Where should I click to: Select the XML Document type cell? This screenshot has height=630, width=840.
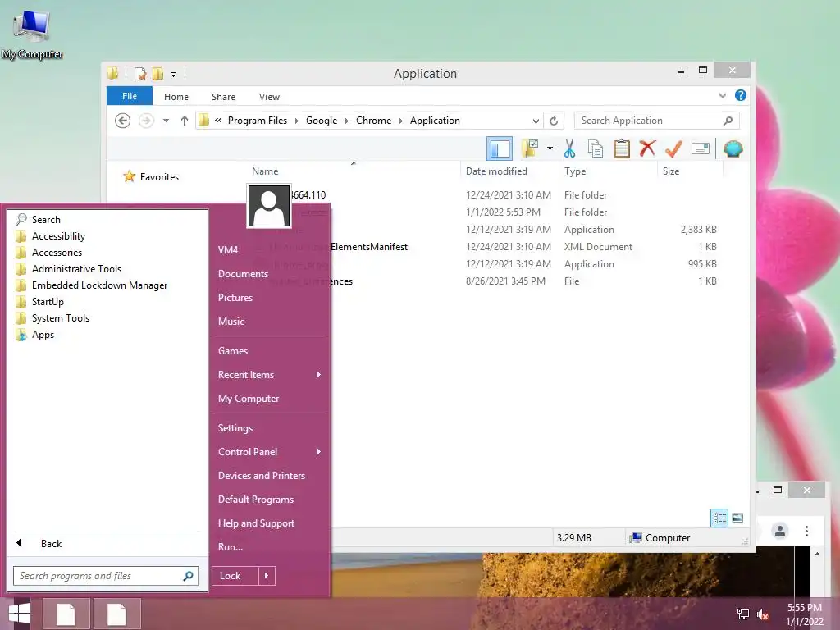[598, 247]
